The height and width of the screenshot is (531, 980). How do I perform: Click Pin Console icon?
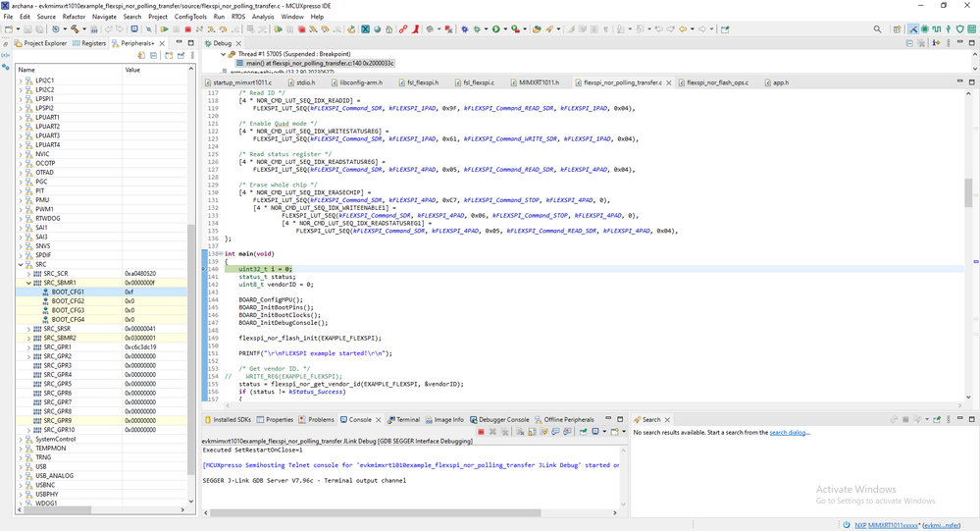(x=583, y=432)
